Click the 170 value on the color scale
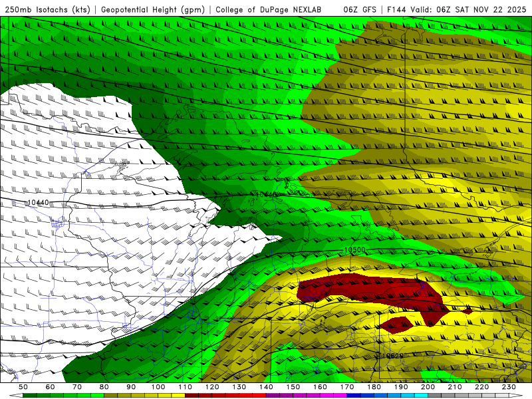Viewport: 532px width, 399px height. click(347, 387)
